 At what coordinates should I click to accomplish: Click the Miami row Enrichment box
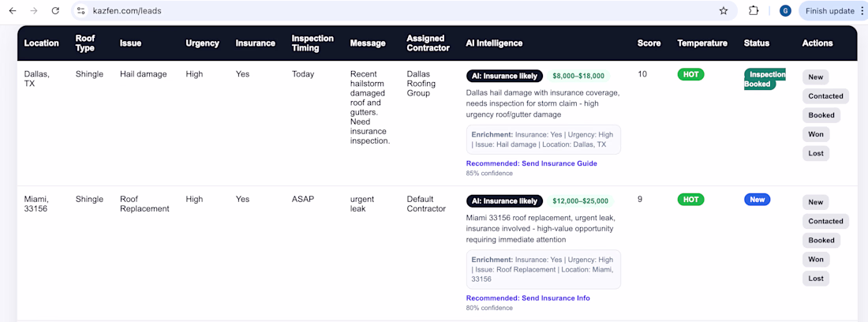coord(544,269)
